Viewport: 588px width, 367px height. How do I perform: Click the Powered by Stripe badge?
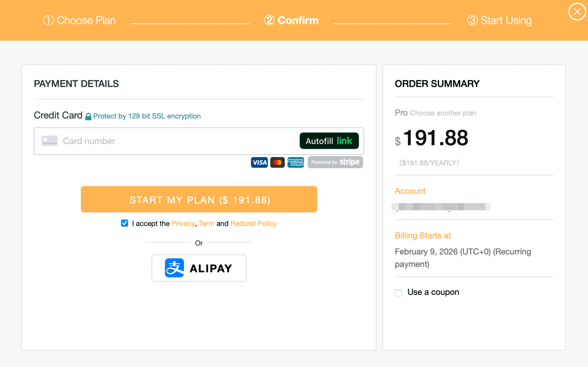click(335, 162)
